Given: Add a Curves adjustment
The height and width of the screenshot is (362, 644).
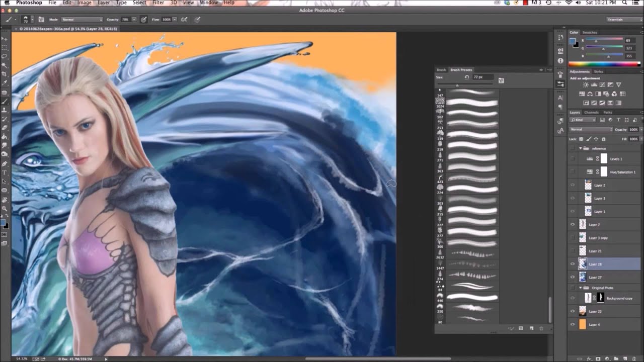Looking at the screenshot, I should (602, 84).
